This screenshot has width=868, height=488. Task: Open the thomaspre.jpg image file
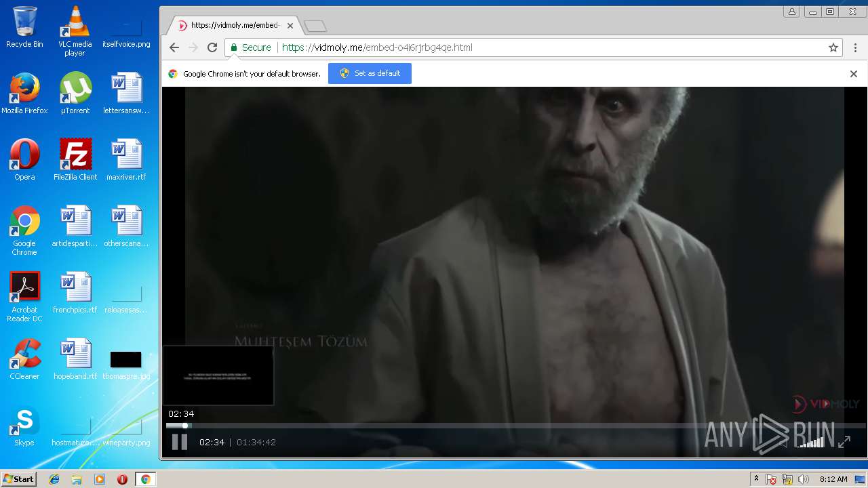click(126, 365)
